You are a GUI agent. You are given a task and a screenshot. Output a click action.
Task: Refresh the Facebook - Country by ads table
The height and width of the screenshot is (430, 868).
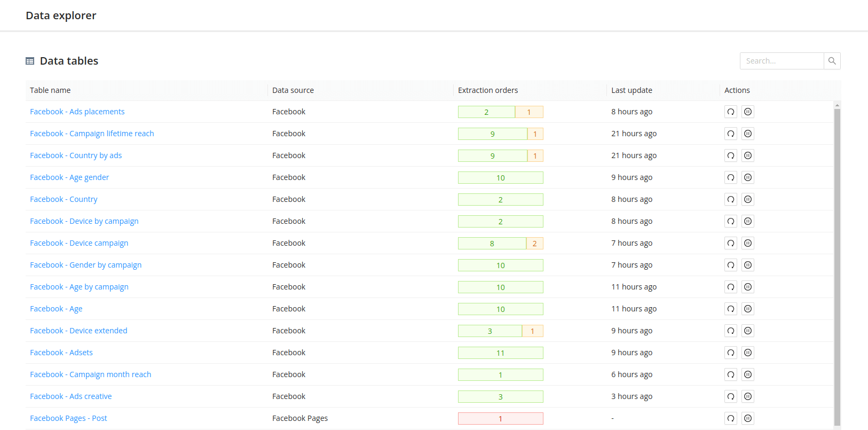coord(731,155)
